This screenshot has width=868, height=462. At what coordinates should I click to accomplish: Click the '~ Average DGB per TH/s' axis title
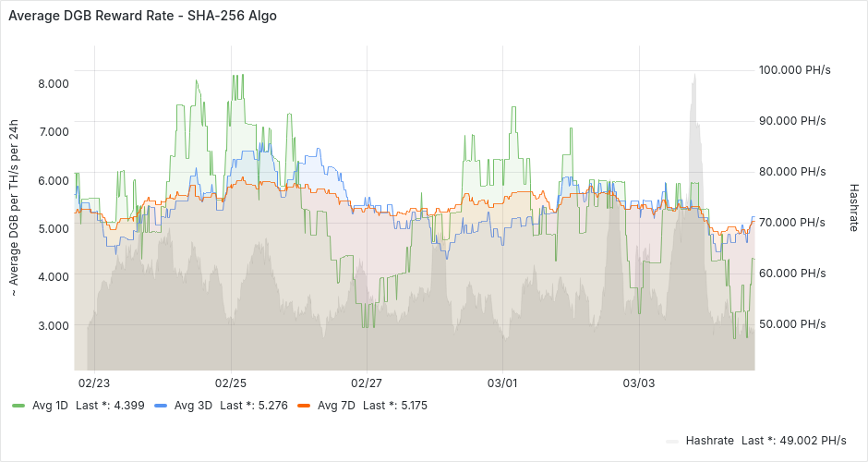tap(15, 209)
